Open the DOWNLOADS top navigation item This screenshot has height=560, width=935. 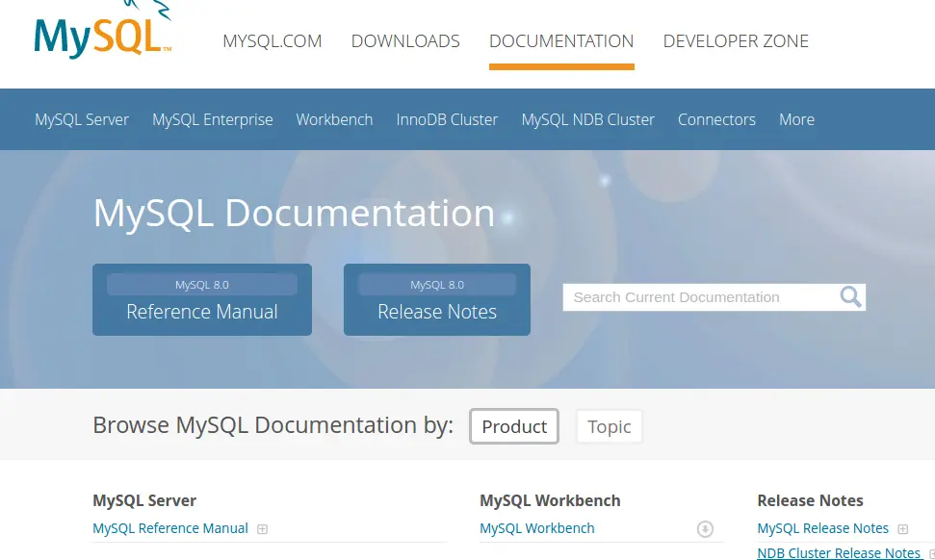click(x=405, y=41)
